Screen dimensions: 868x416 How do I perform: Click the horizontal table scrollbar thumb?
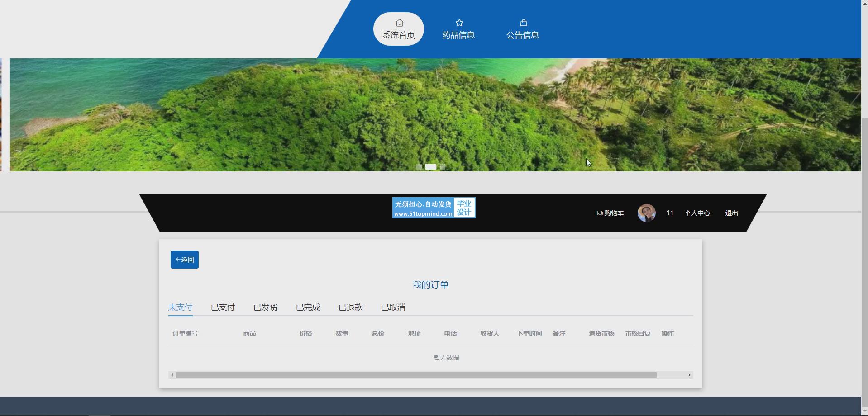pyautogui.click(x=416, y=375)
